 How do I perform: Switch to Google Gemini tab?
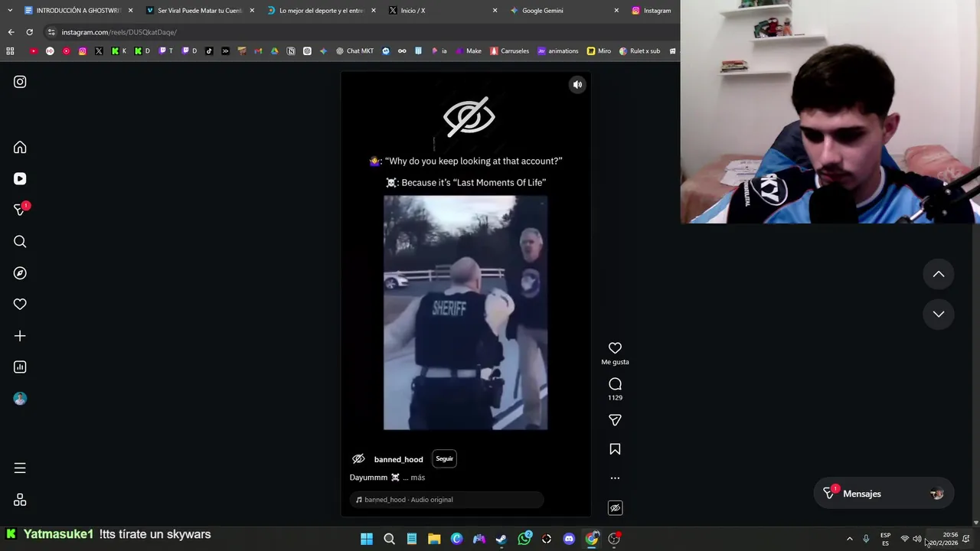tap(563, 11)
